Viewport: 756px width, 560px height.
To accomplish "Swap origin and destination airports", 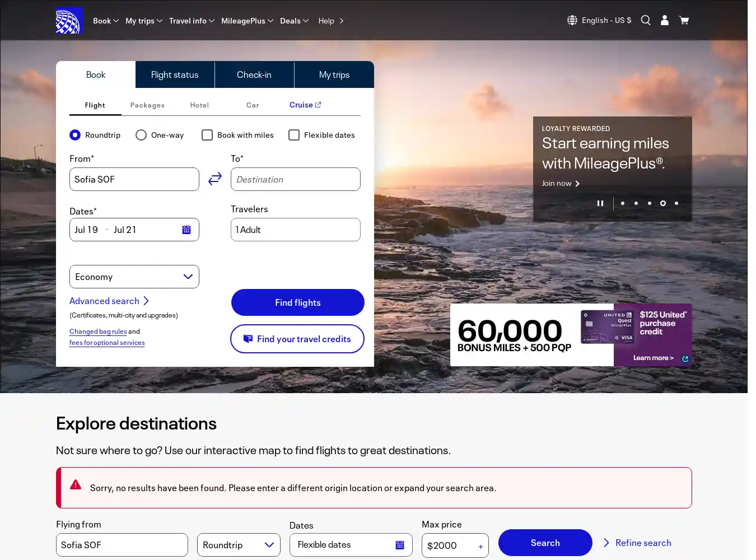I will [x=215, y=179].
